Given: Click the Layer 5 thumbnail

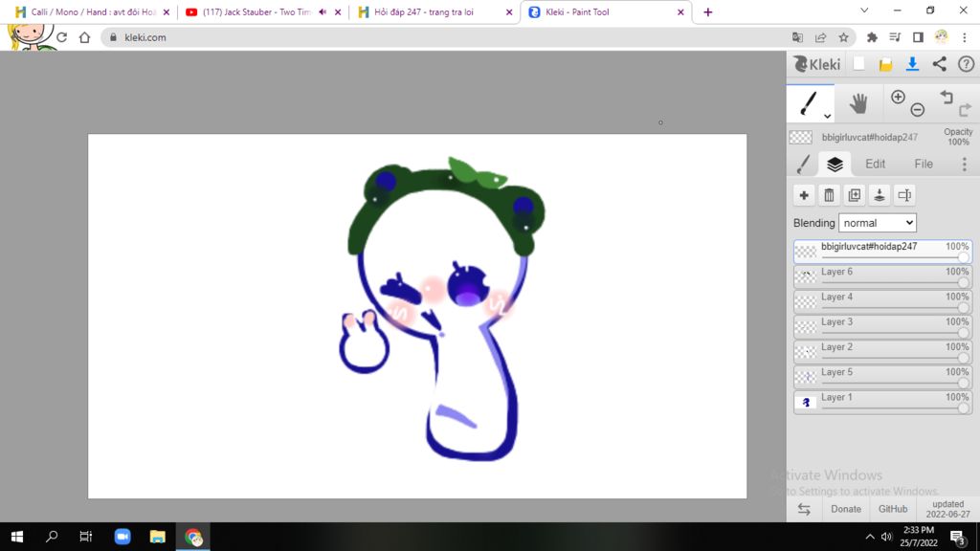Looking at the screenshot, I should click(x=806, y=377).
